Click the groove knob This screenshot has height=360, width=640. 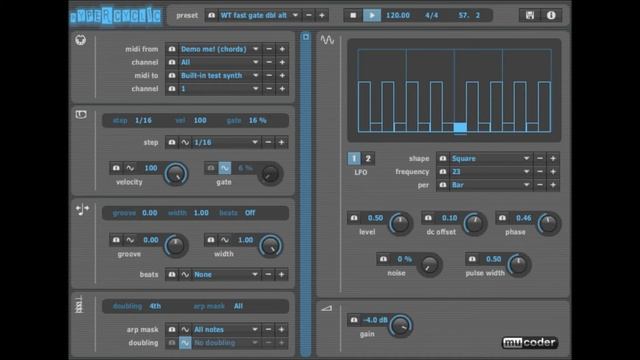pyautogui.click(x=176, y=246)
